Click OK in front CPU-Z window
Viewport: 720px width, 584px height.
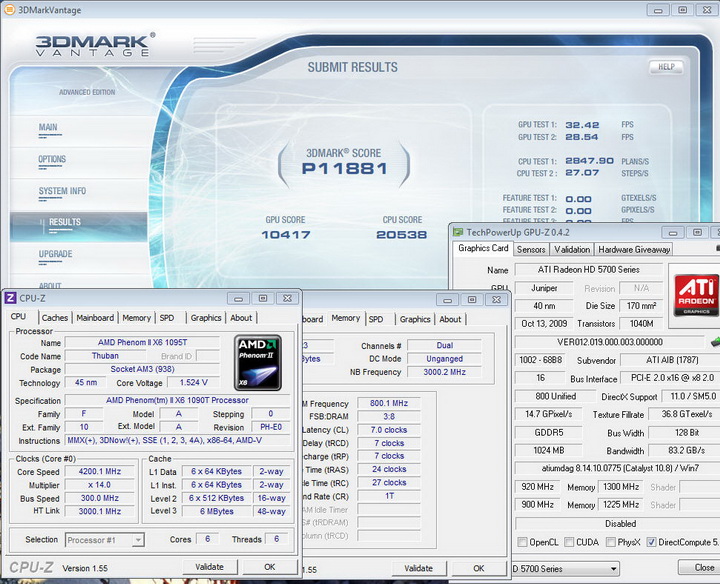270,567
